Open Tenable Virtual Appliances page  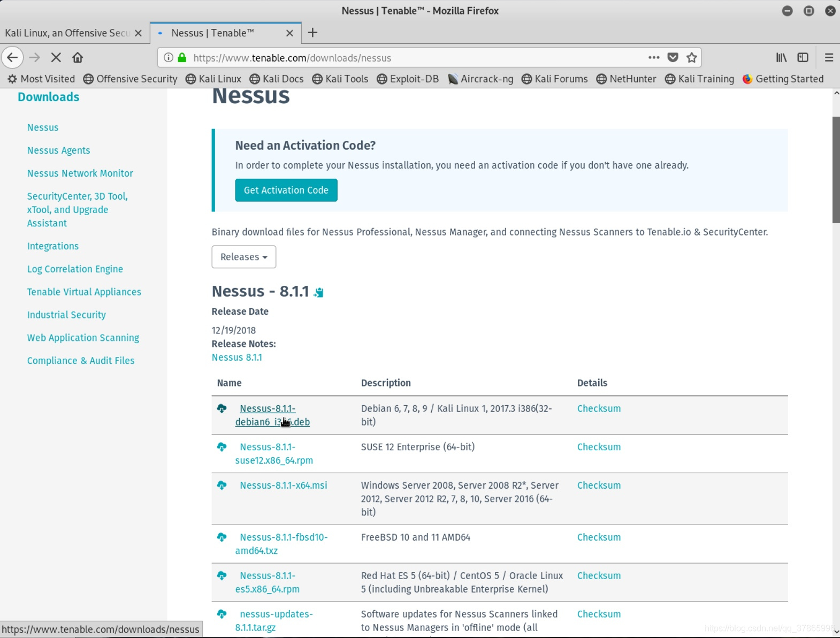point(84,292)
